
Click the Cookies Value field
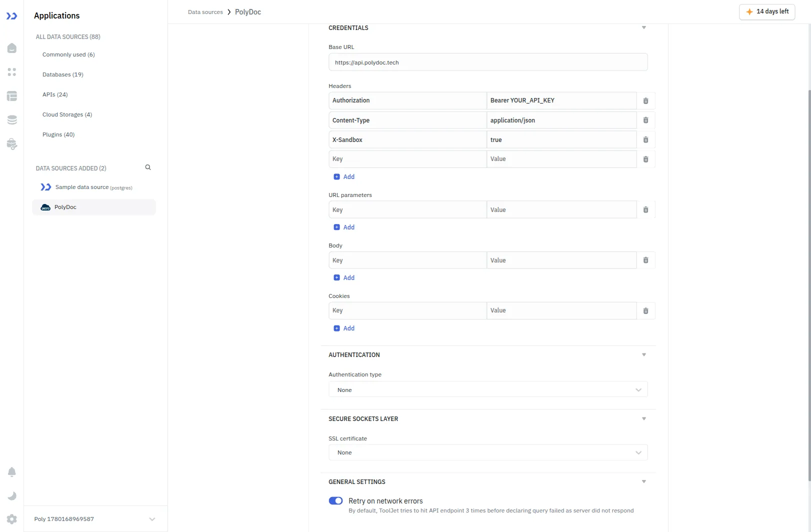[x=561, y=310]
